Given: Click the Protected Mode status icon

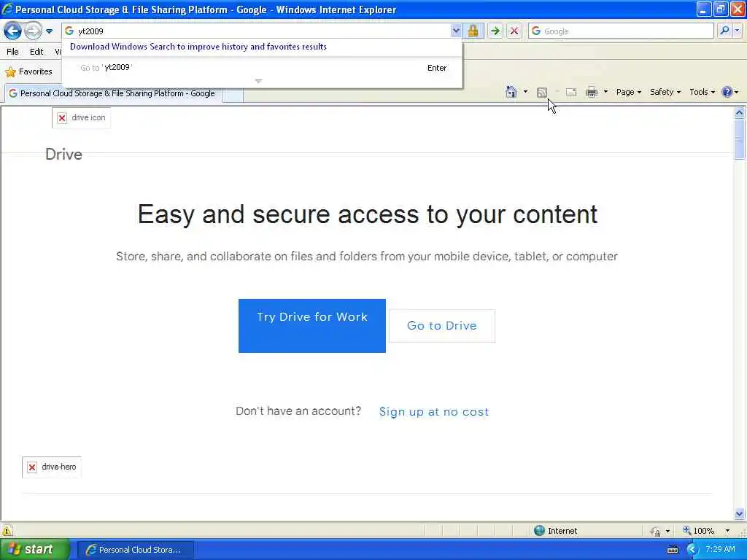Looking at the screenshot, I should pyautogui.click(x=656, y=531).
